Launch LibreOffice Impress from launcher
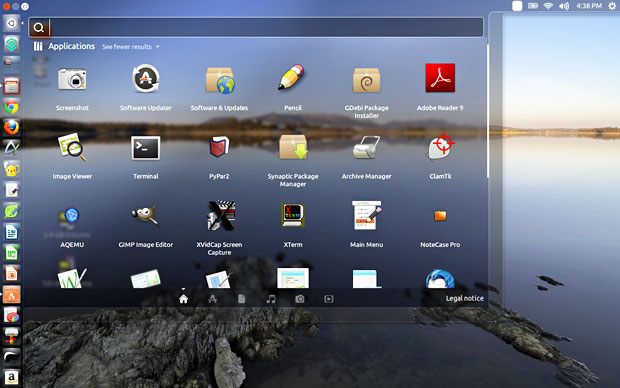The image size is (620, 388). 11,274
